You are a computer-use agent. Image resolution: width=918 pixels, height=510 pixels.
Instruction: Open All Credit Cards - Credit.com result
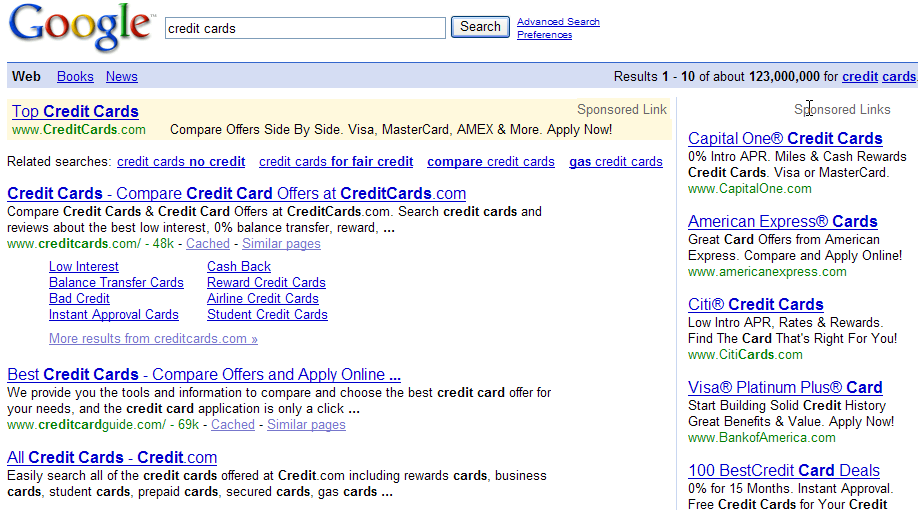(x=112, y=457)
